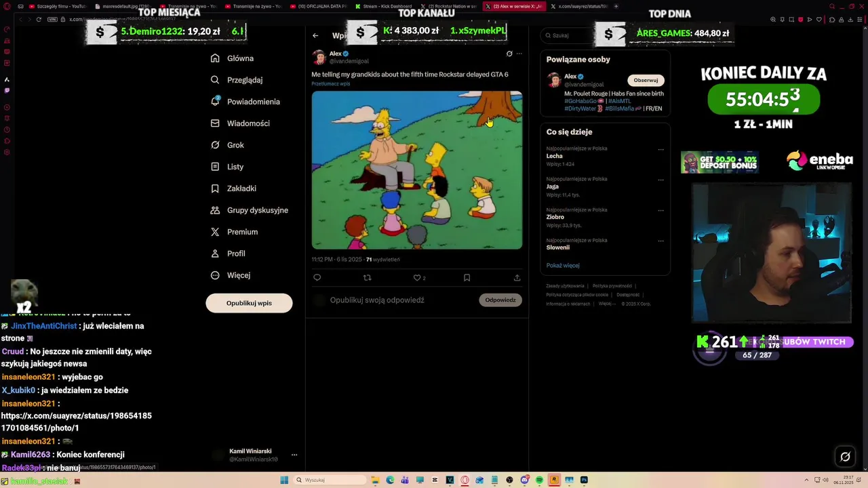Switch to Stream - Kick Dashboard tab
The image size is (868, 488).
click(383, 6)
